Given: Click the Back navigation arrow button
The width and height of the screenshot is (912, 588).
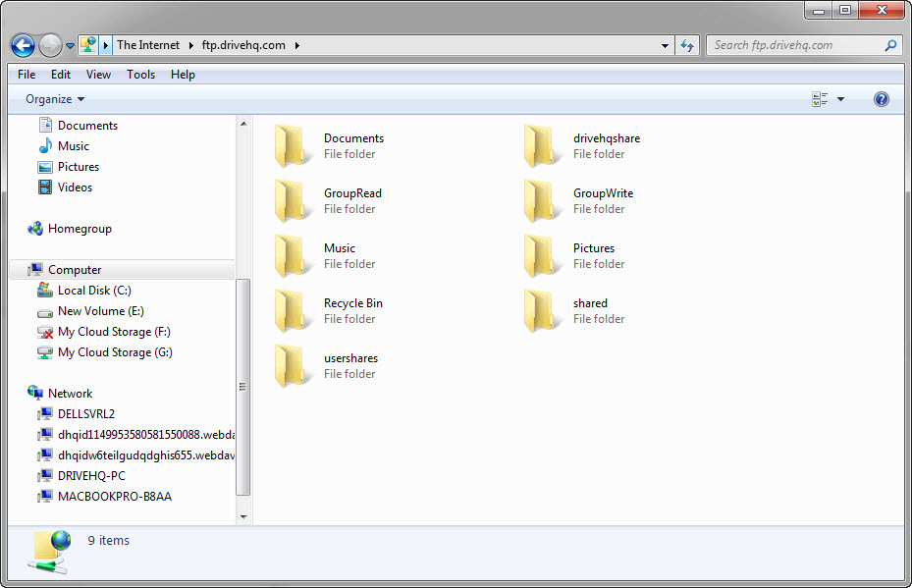Looking at the screenshot, I should (x=23, y=45).
